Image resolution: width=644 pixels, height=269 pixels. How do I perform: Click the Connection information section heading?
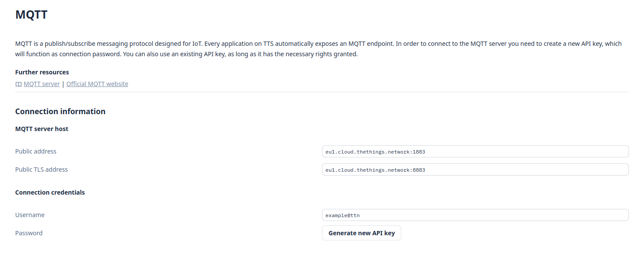tap(60, 111)
